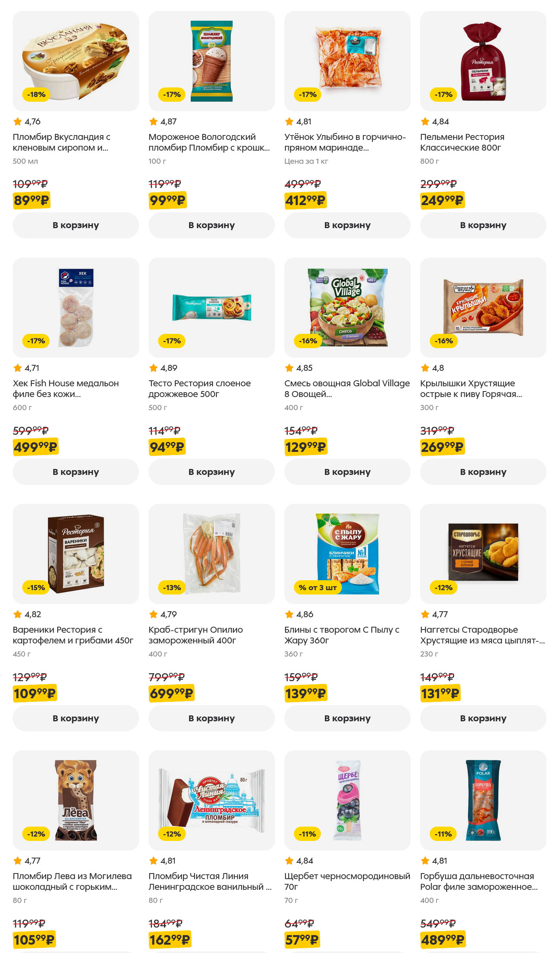This screenshot has width=560, height=953.
Task: Click the Пломбир Лева product photo
Action: coord(75,800)
